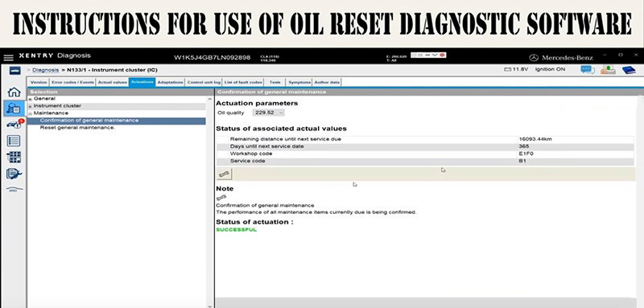The width and height of the screenshot is (644, 308).
Task: Click the 16093.44km value
Action: tap(535, 139)
